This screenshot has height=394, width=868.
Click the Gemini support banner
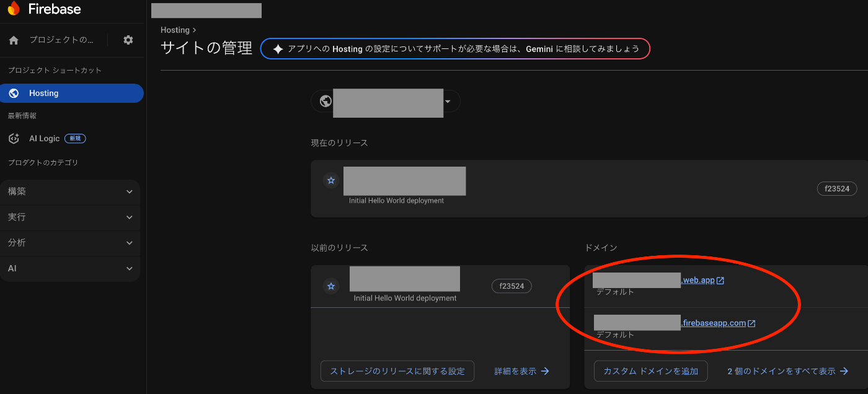(x=455, y=49)
